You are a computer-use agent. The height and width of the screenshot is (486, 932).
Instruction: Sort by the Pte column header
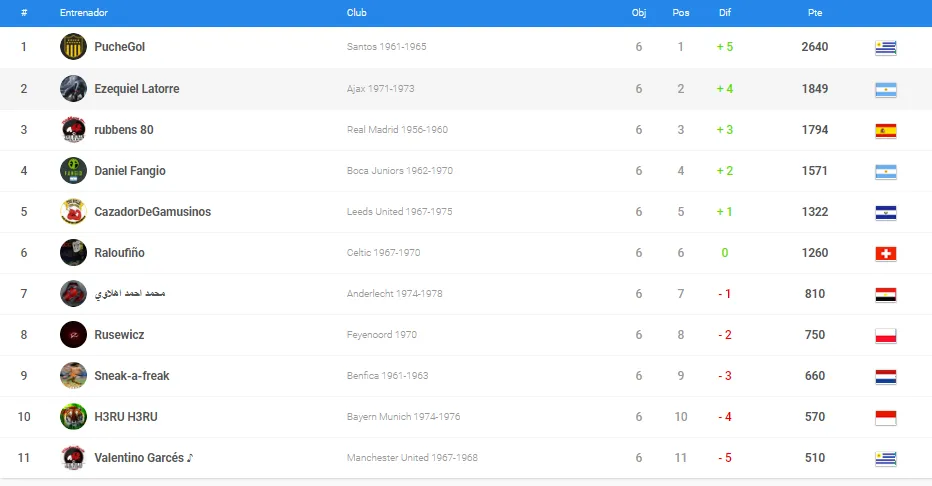pyautogui.click(x=815, y=12)
